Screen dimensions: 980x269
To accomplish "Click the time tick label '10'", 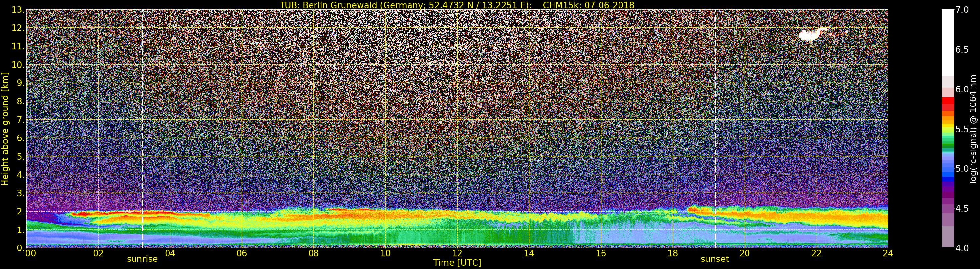I will pos(385,253).
